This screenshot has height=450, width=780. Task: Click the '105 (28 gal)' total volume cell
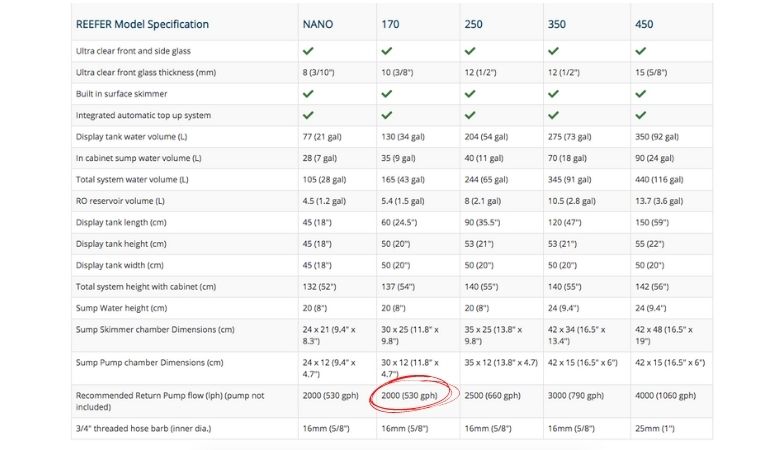pyautogui.click(x=324, y=180)
